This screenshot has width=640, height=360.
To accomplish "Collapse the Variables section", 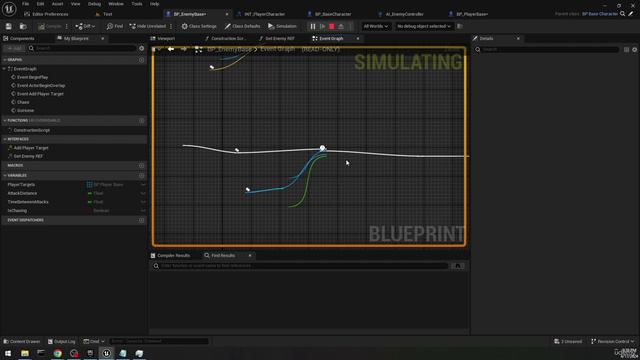I will pyautogui.click(x=5, y=176).
